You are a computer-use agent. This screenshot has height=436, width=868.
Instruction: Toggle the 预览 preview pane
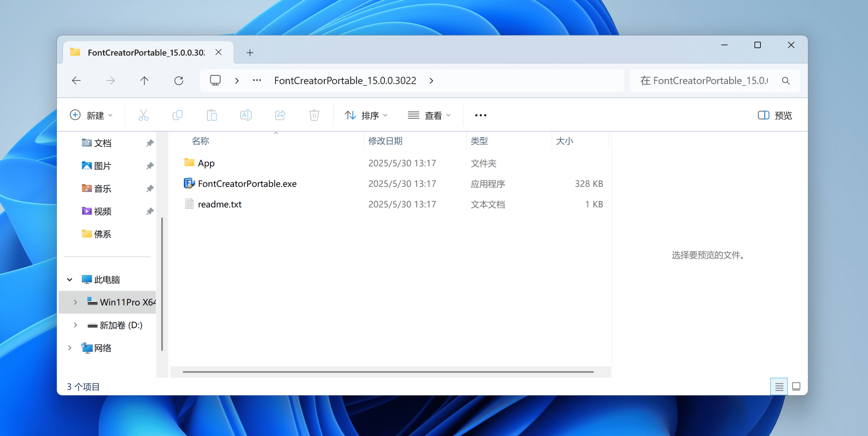(x=775, y=115)
